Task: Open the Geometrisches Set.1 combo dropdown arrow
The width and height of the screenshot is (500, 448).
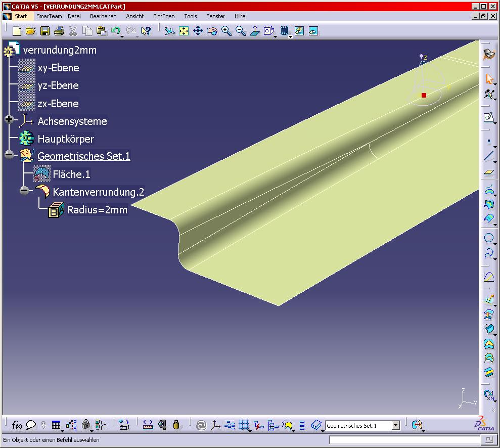Action: (395, 425)
